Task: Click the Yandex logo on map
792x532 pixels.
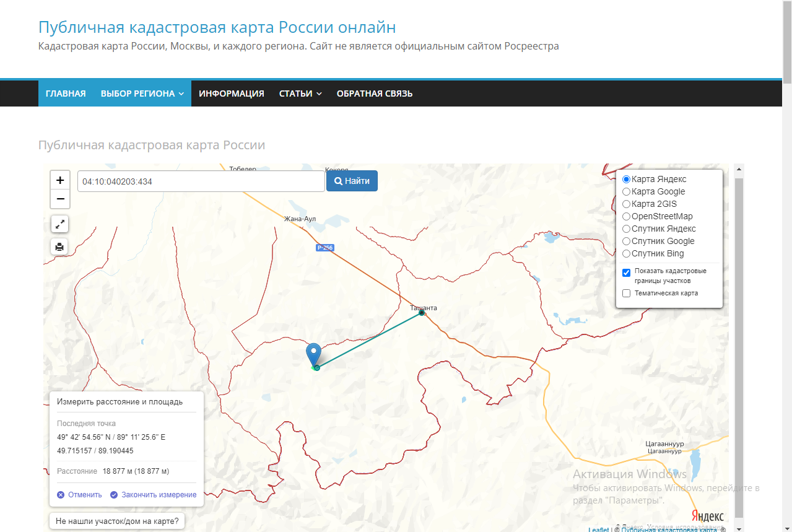Action: coord(707,516)
